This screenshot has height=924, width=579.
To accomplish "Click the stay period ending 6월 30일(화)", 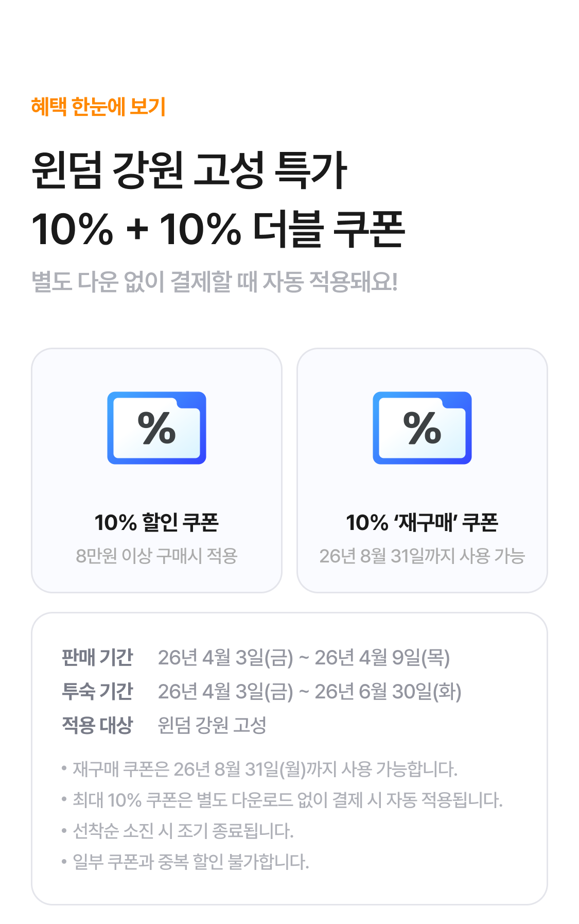I will pos(309,691).
